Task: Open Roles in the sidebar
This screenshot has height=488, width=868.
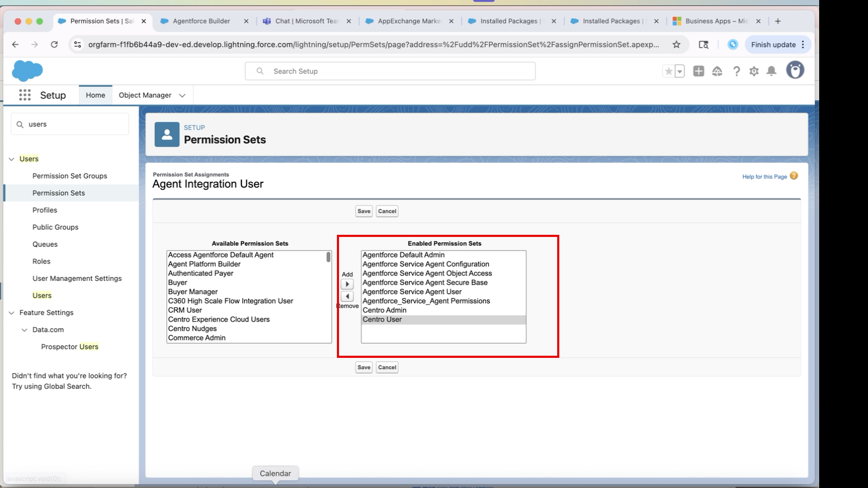Action: pos(41,261)
